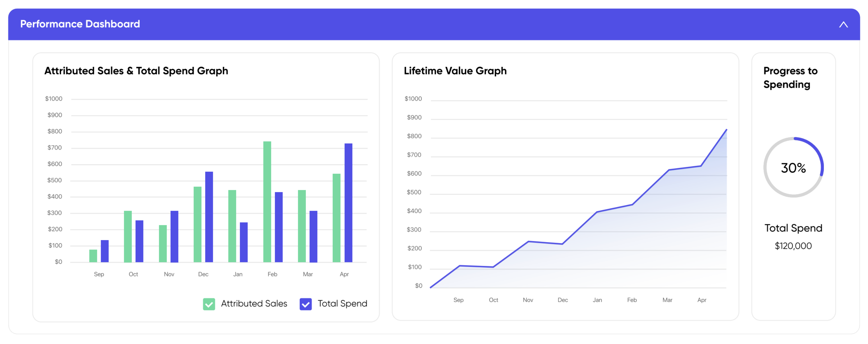Image resolution: width=868 pixels, height=344 pixels.
Task: Click the blue Mar Total Spend bar
Action: [x=313, y=237]
